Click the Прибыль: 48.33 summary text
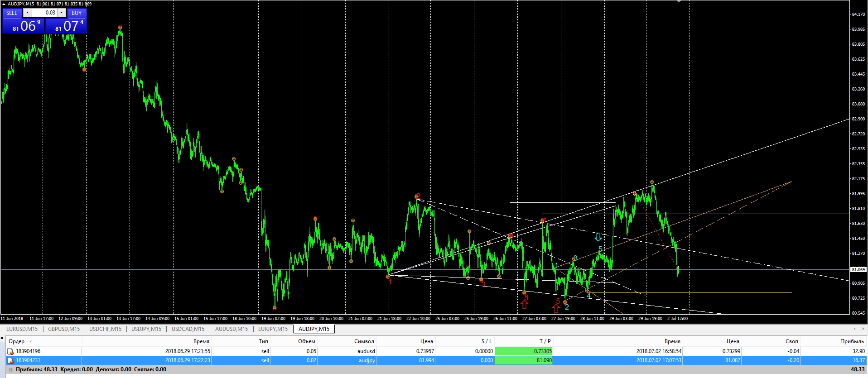 37,369
